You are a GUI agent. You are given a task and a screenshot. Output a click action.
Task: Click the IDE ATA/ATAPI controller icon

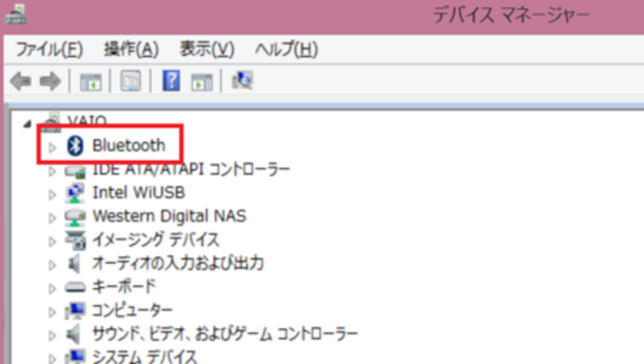[x=75, y=171]
